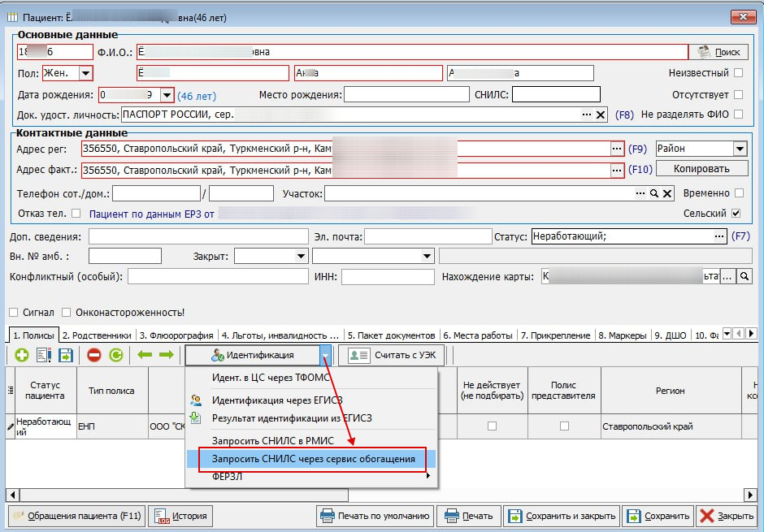764x532 pixels.
Task: Open История log button
Action: point(180,516)
